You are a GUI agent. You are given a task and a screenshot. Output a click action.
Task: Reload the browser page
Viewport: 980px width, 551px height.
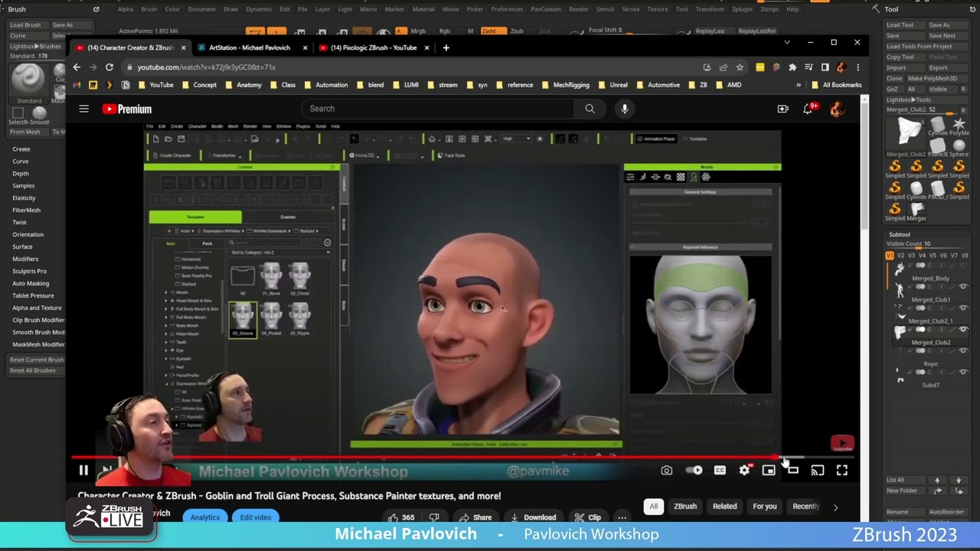point(109,67)
